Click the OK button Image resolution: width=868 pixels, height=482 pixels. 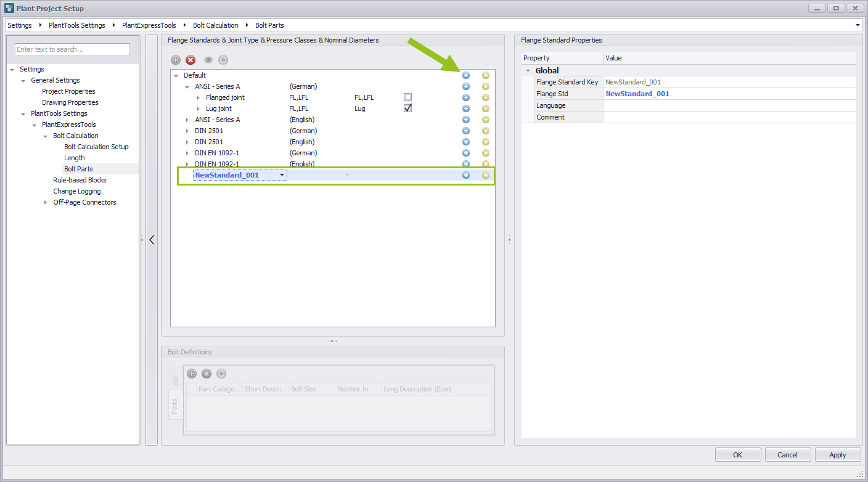738,455
